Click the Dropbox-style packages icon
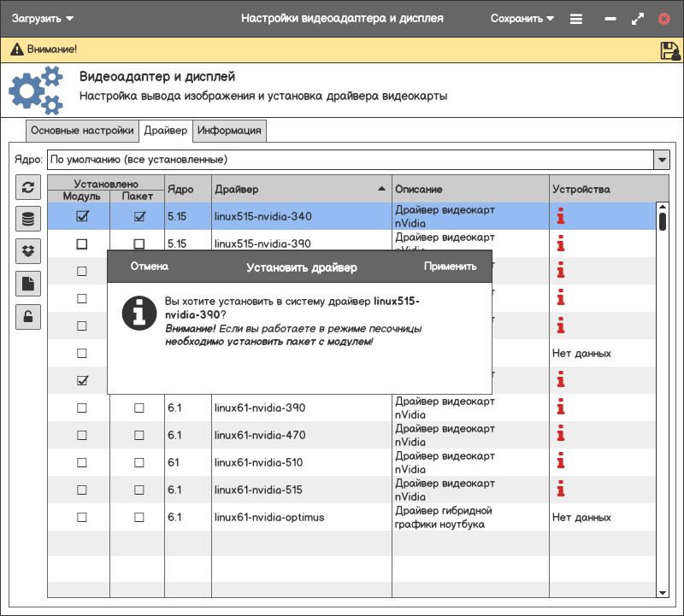The width and height of the screenshot is (684, 616). click(x=28, y=251)
